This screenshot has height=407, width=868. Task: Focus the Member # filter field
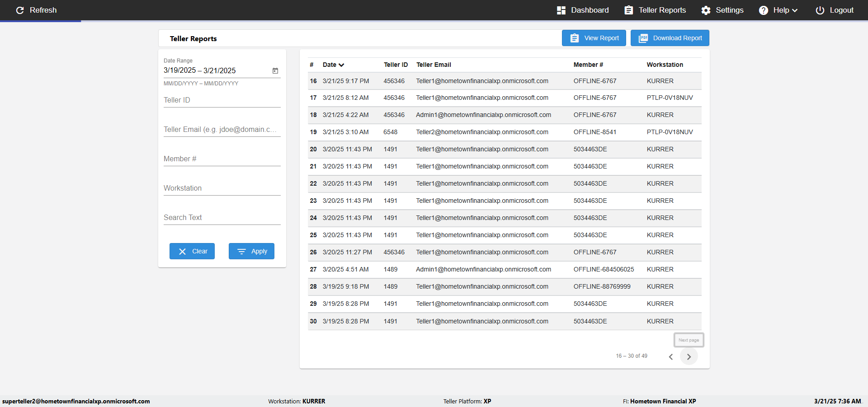pos(222,159)
